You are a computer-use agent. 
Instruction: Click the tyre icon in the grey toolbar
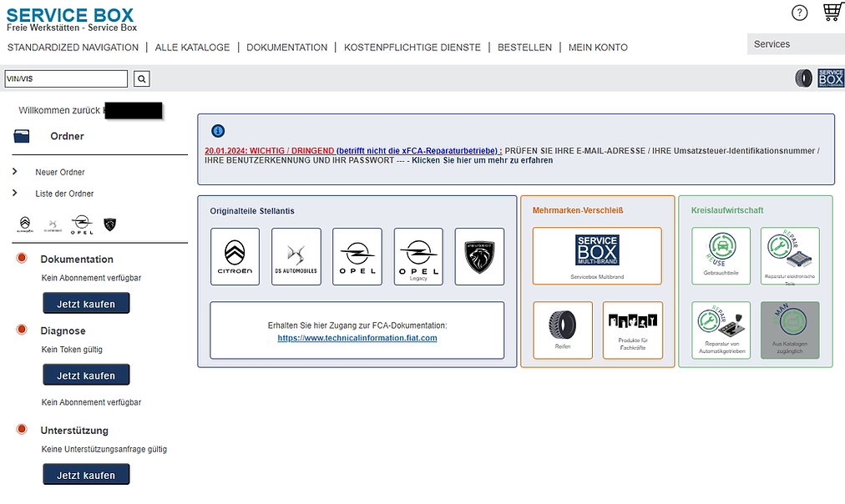point(803,78)
